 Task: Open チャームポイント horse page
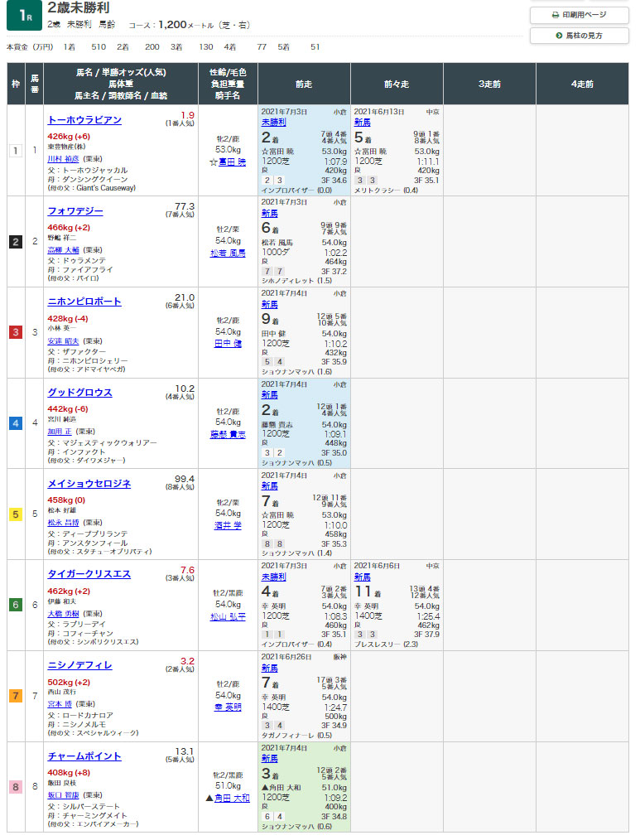tap(84, 756)
